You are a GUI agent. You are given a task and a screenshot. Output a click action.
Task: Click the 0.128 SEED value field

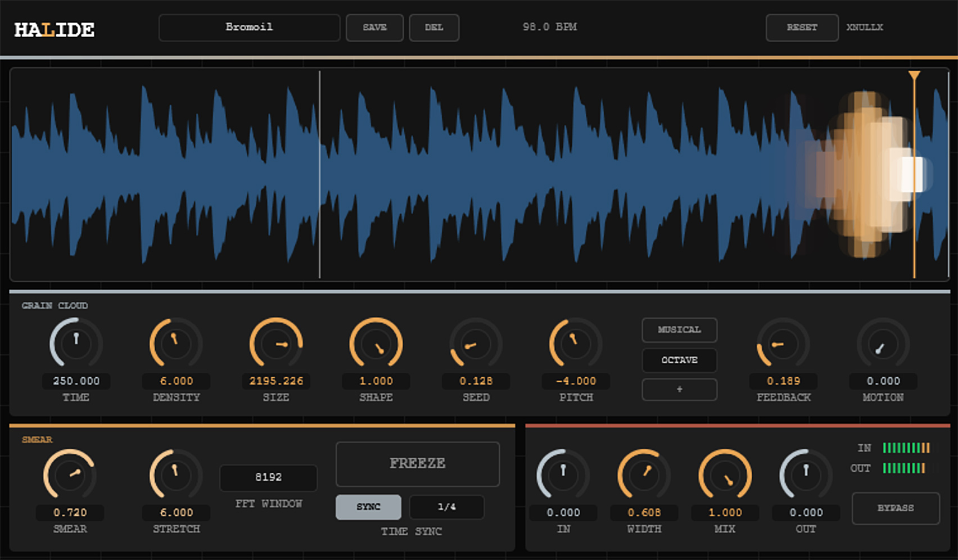(x=476, y=381)
